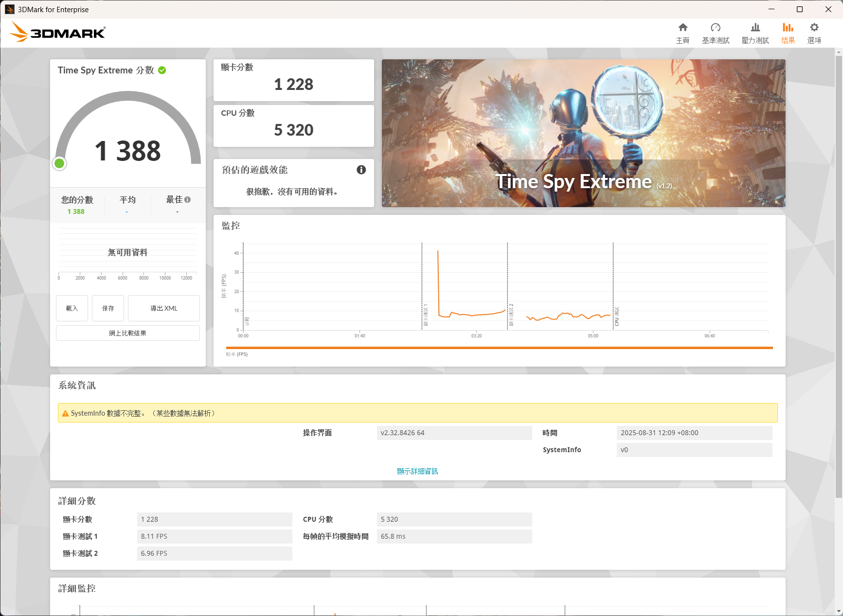Click the vertical scrollbar thumb

(x=839, y=277)
